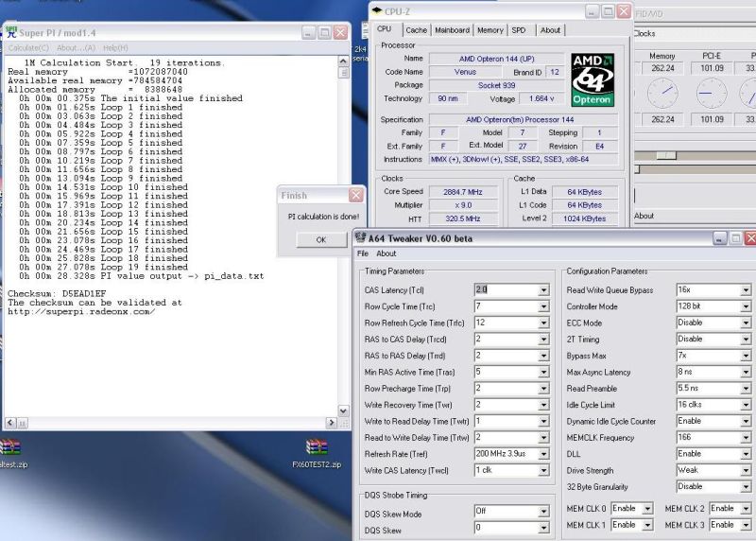Click the Memory clock gauge dial

click(662, 93)
